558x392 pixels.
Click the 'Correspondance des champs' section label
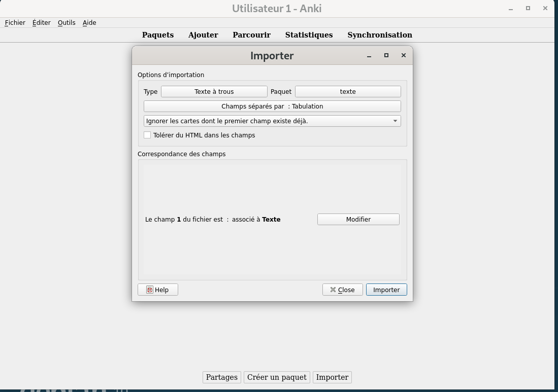[181, 154]
